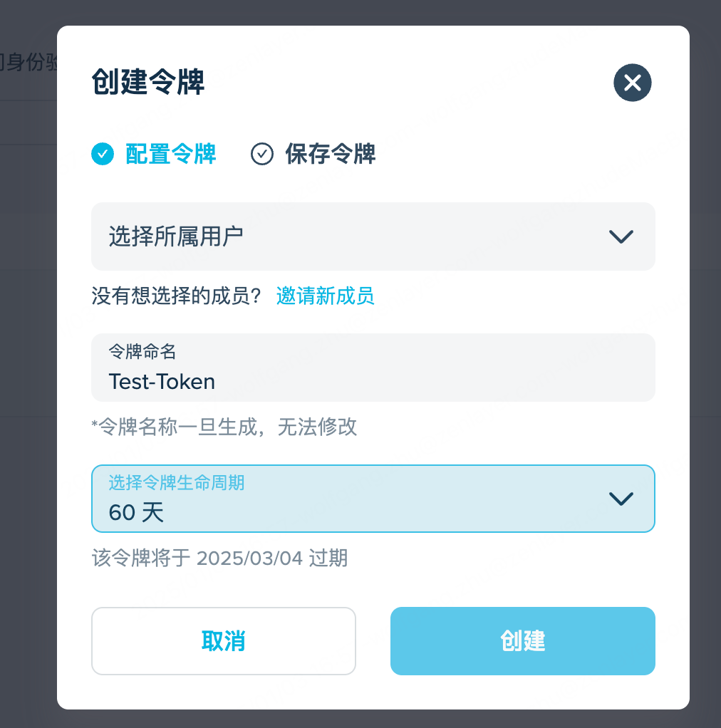Click the 2025/03/04 expiration notice text
This screenshot has height=728, width=721.
219,557
